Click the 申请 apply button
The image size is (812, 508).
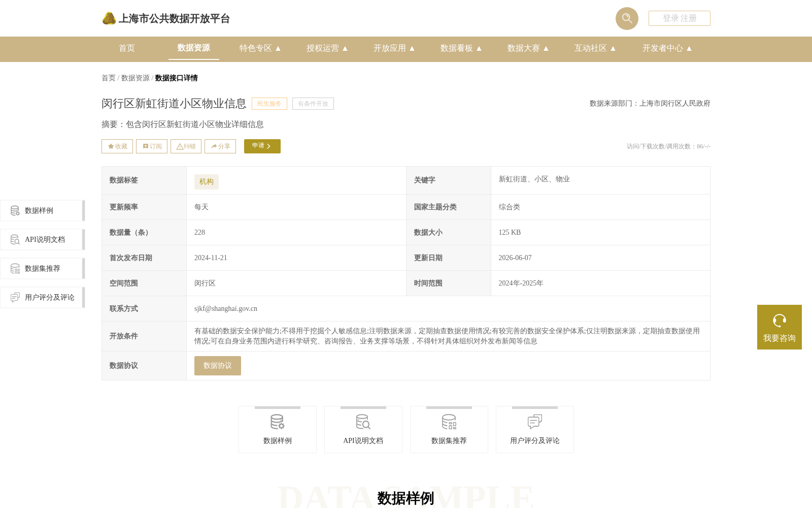point(262,146)
